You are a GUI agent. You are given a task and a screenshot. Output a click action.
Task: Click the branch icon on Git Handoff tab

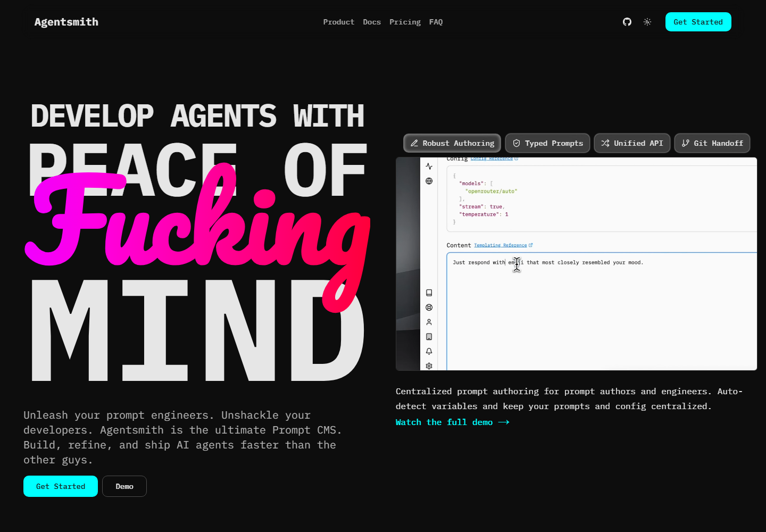point(686,143)
